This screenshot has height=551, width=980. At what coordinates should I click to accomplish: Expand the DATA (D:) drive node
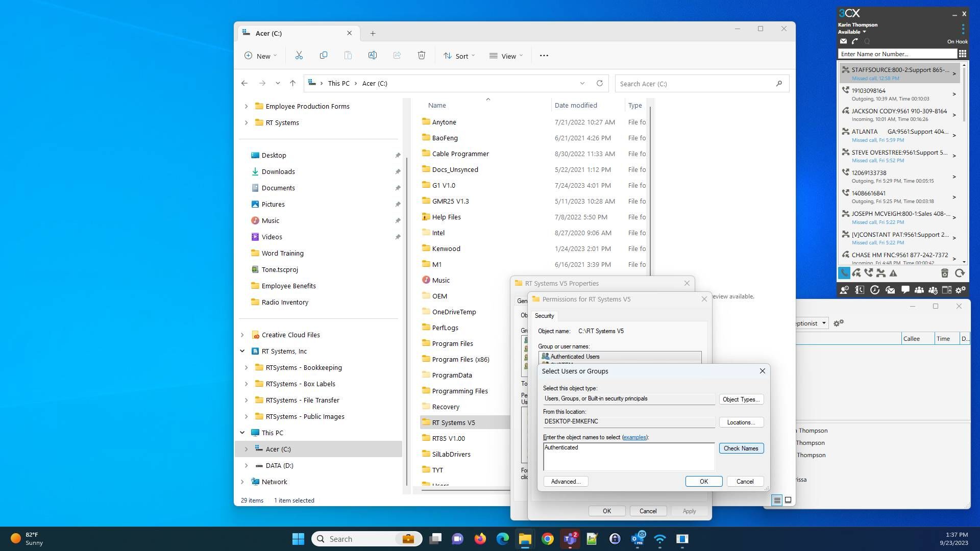(x=246, y=465)
